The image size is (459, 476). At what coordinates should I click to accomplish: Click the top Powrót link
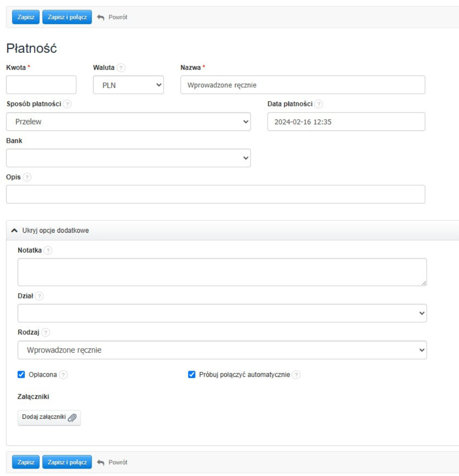(112, 17)
